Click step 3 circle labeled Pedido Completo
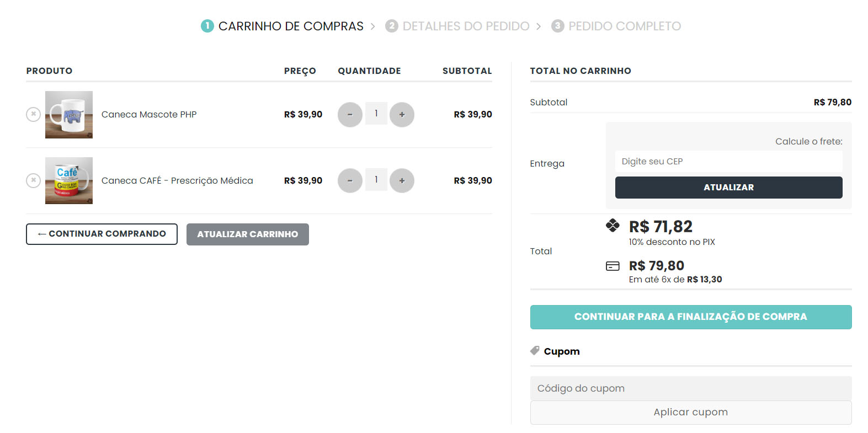This screenshot has width=868, height=433. (557, 25)
